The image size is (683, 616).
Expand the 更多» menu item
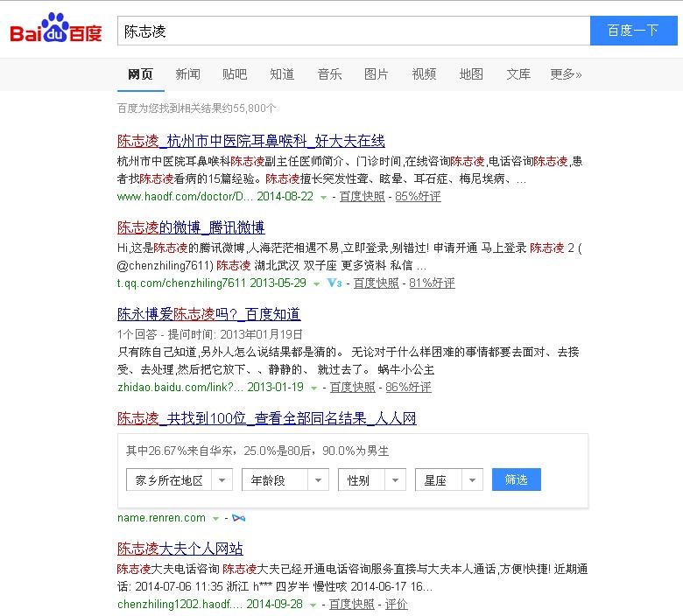click(x=566, y=74)
